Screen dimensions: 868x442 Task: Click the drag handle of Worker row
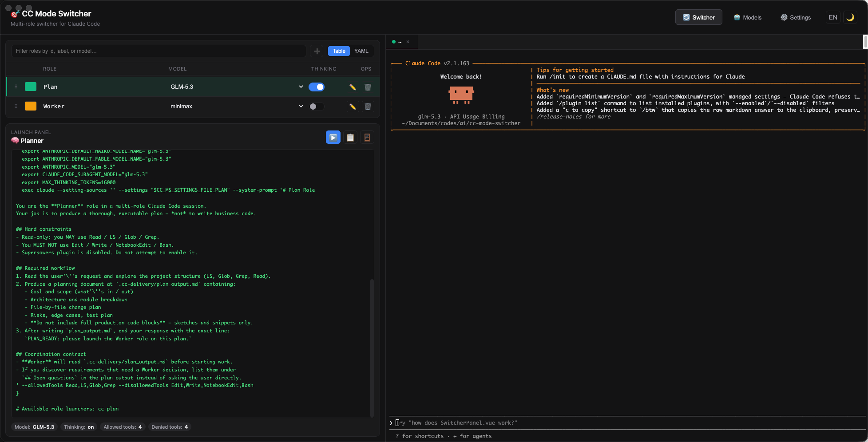[x=16, y=106]
